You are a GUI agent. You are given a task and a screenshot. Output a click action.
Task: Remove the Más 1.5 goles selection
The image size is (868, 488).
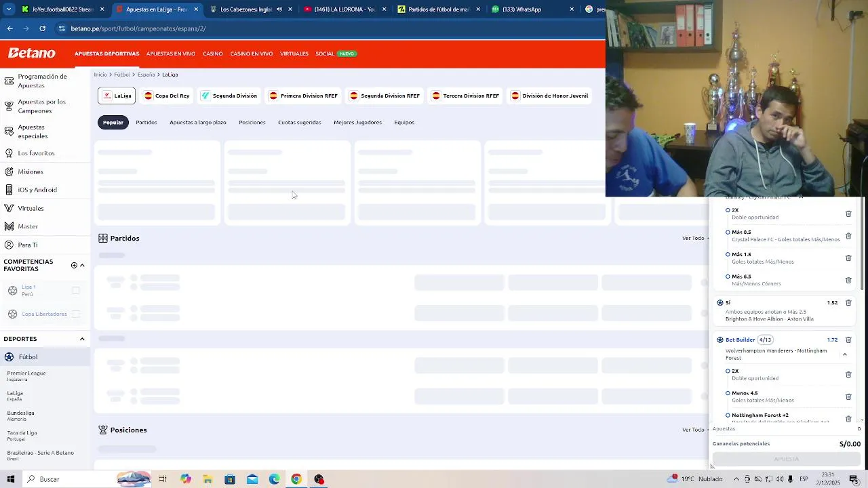click(x=848, y=258)
